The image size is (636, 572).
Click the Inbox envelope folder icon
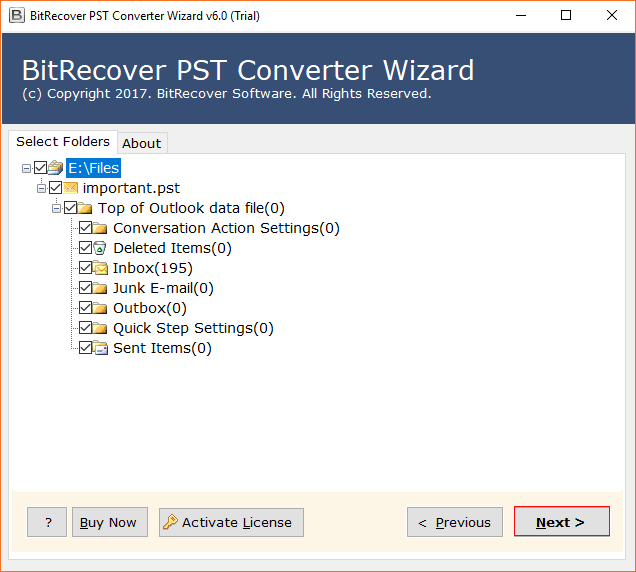point(100,268)
